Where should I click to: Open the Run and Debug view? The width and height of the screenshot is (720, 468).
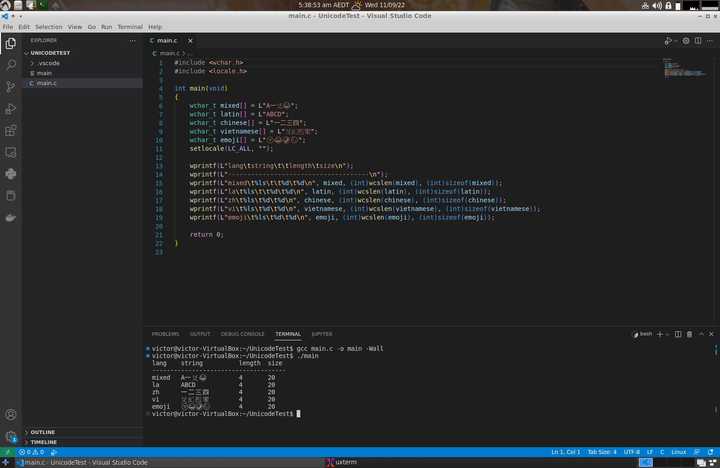11,109
